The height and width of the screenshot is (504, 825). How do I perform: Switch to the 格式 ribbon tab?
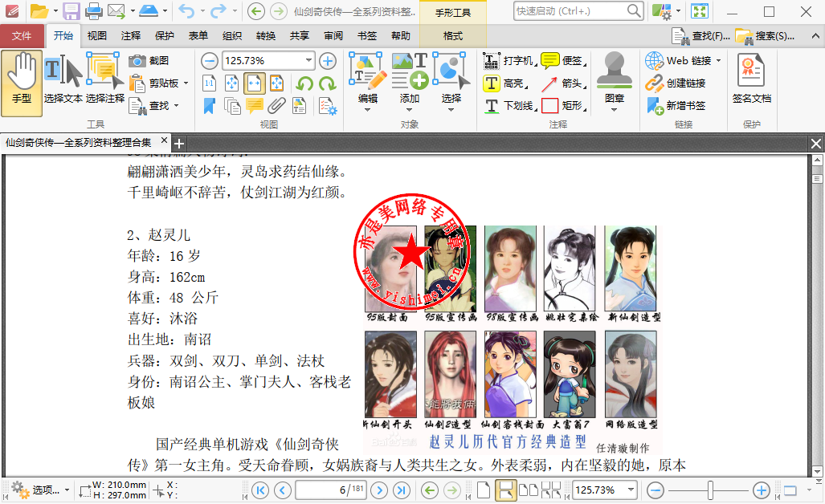click(452, 36)
